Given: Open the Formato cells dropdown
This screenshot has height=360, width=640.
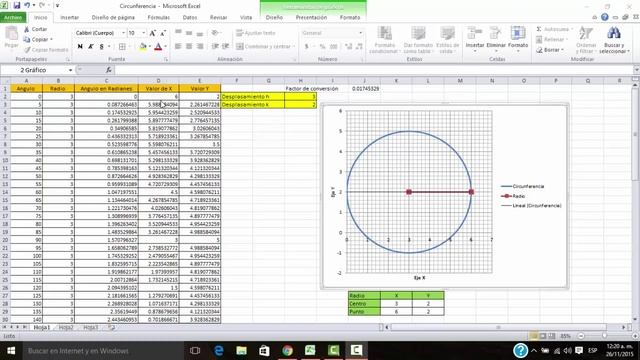Looking at the screenshot, I should [x=518, y=40].
